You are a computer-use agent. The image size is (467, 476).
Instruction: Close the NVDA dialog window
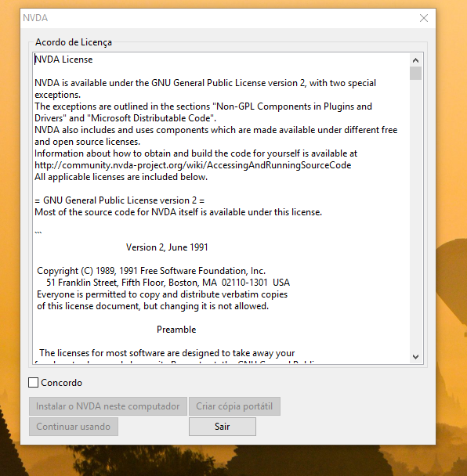coord(424,18)
